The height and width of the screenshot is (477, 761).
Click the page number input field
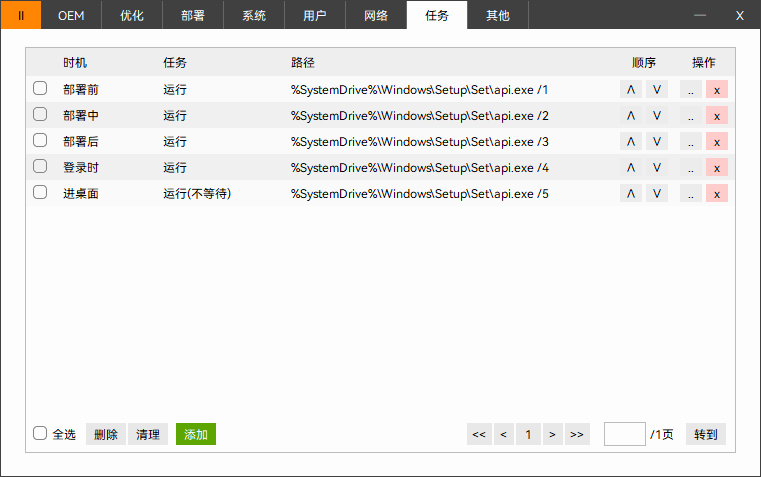(x=625, y=434)
